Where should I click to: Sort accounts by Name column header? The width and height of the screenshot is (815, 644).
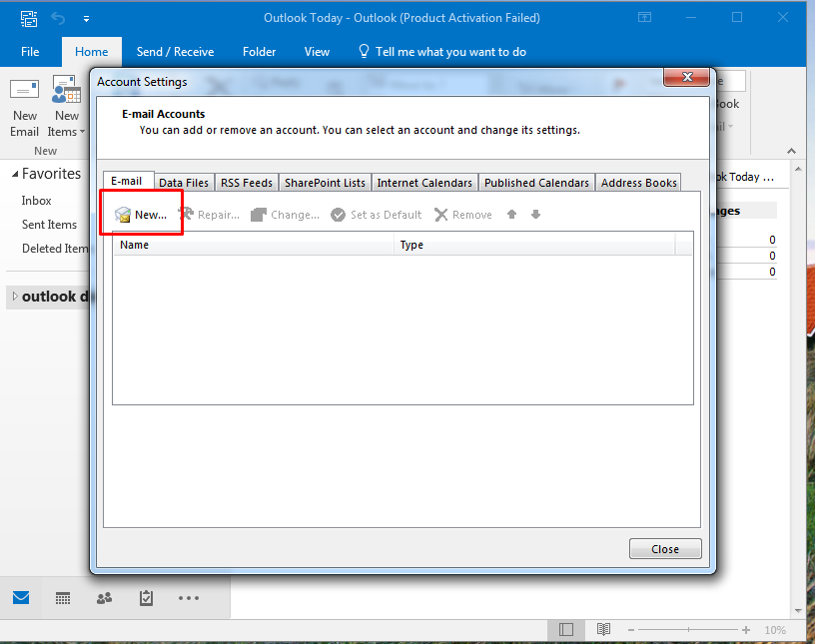pyautogui.click(x=253, y=245)
